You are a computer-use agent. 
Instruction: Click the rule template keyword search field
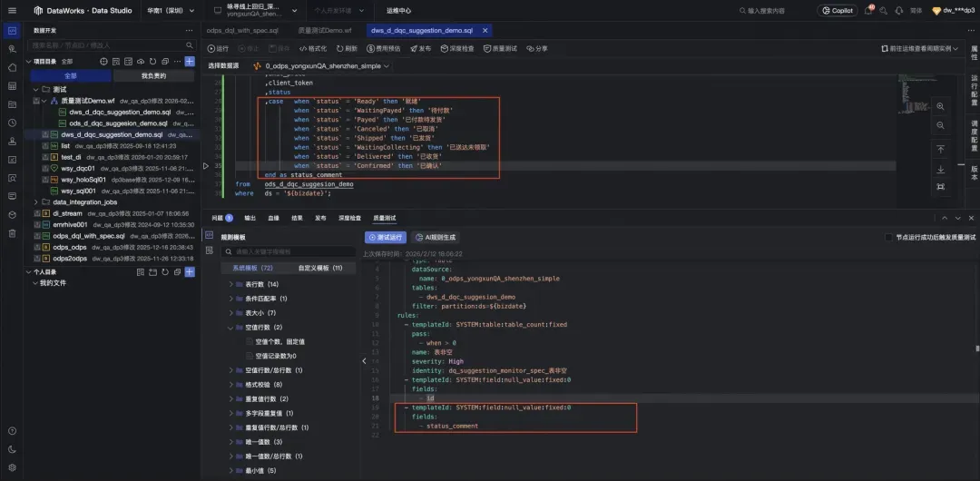(x=289, y=251)
